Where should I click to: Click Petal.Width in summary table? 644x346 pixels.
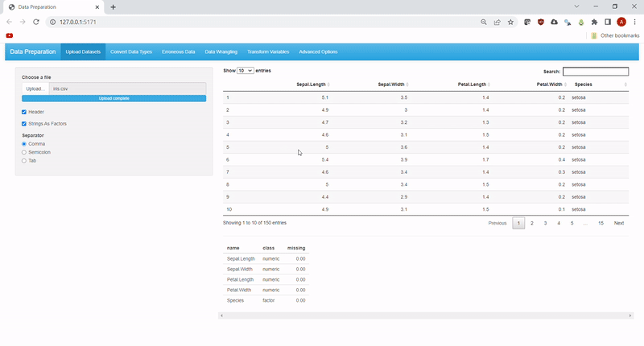pyautogui.click(x=238, y=290)
